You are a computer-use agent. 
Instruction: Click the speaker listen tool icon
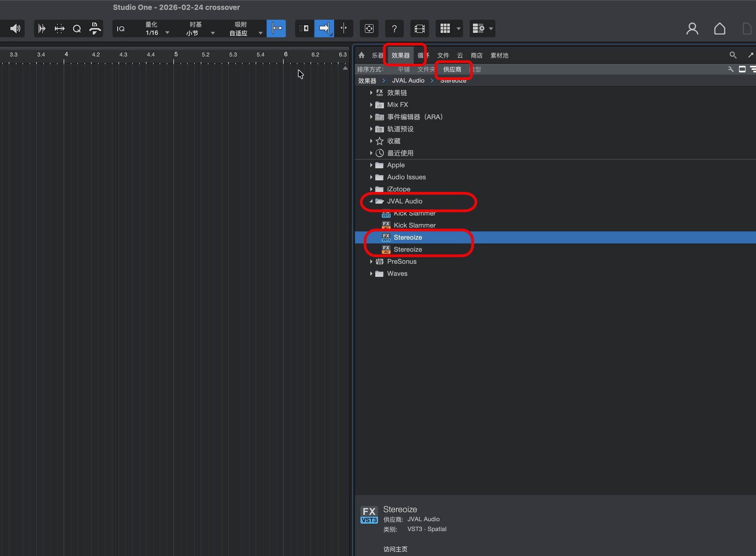15,28
